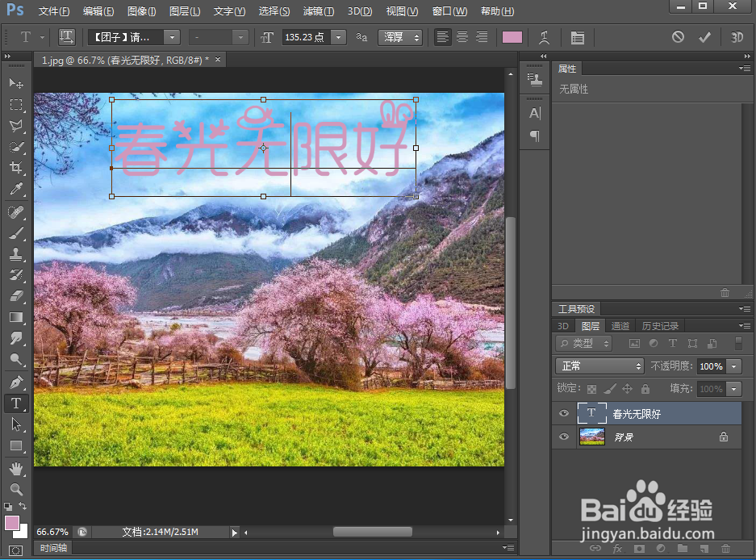Image resolution: width=756 pixels, height=560 pixels.
Task: Toggle lock transparent pixels
Action: [x=591, y=389]
